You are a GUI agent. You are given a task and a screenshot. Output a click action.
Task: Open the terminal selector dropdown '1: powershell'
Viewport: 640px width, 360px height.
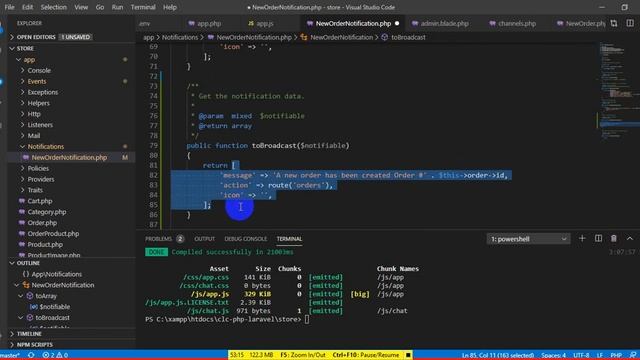(x=528, y=239)
